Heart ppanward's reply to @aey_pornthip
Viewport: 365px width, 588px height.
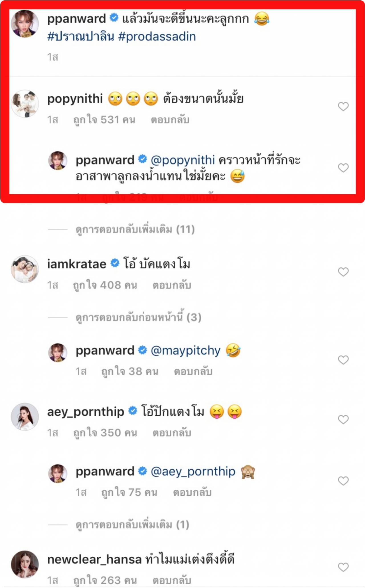coord(343,481)
